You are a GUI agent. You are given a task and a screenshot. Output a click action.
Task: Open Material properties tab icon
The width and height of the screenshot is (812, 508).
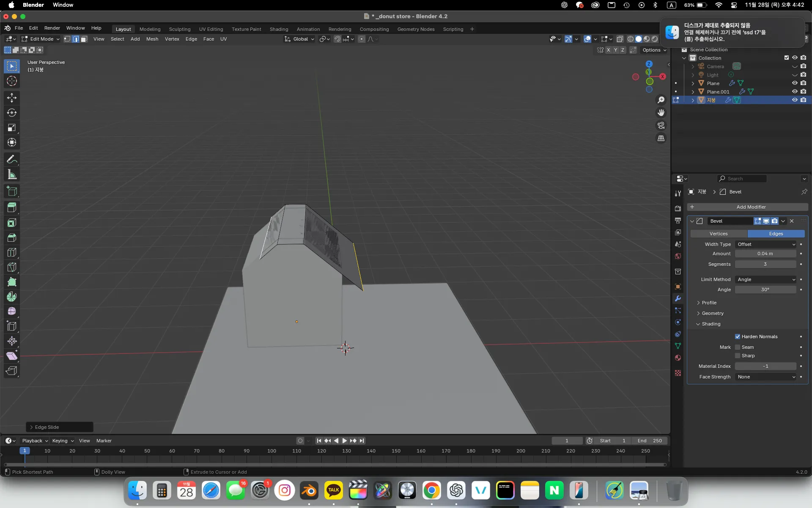[678, 358]
